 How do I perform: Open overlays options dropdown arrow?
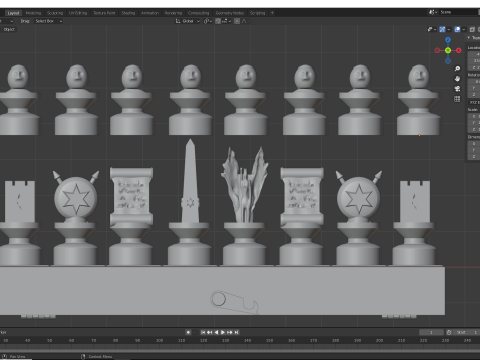pyautogui.click(x=464, y=29)
